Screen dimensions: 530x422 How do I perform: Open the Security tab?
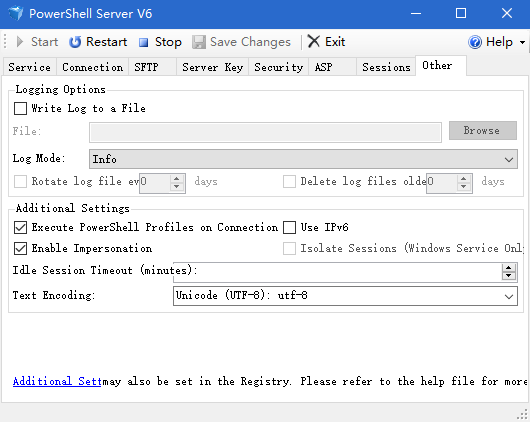click(279, 67)
